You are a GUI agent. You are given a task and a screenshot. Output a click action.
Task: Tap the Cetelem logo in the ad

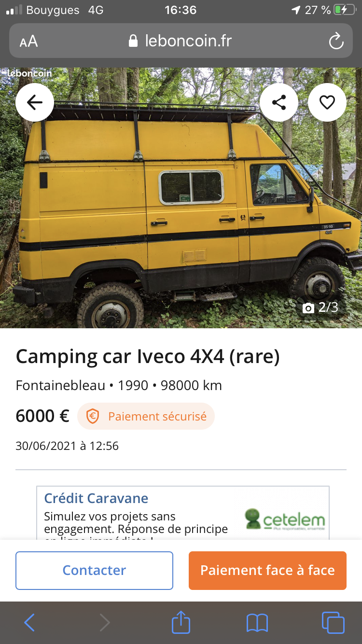pos(285,519)
